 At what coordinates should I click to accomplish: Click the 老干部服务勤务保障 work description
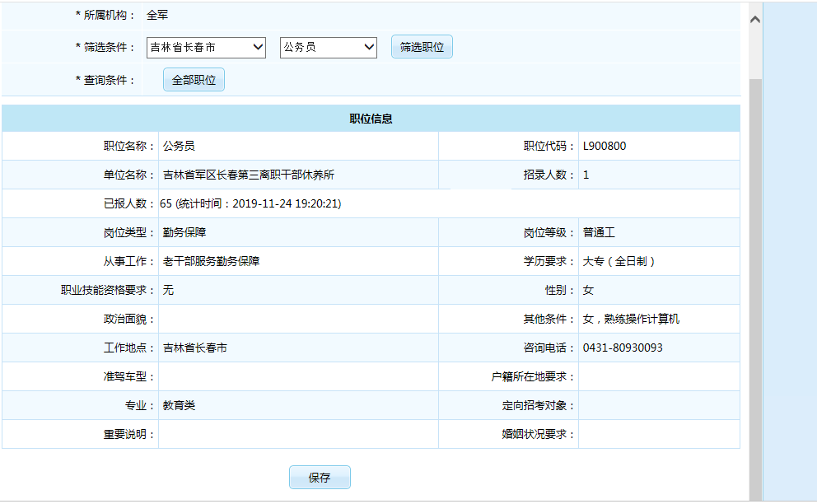click(x=211, y=261)
